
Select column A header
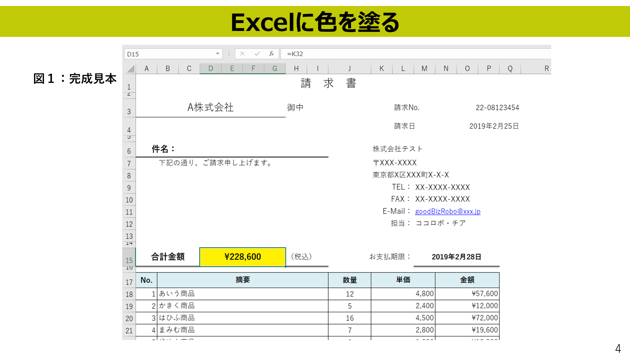coord(146,69)
